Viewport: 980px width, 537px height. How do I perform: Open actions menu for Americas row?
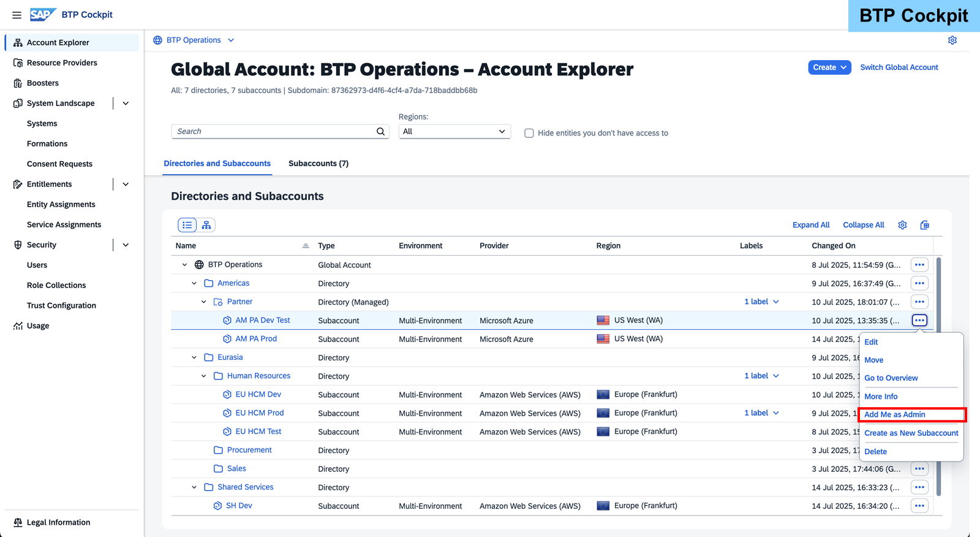919,283
